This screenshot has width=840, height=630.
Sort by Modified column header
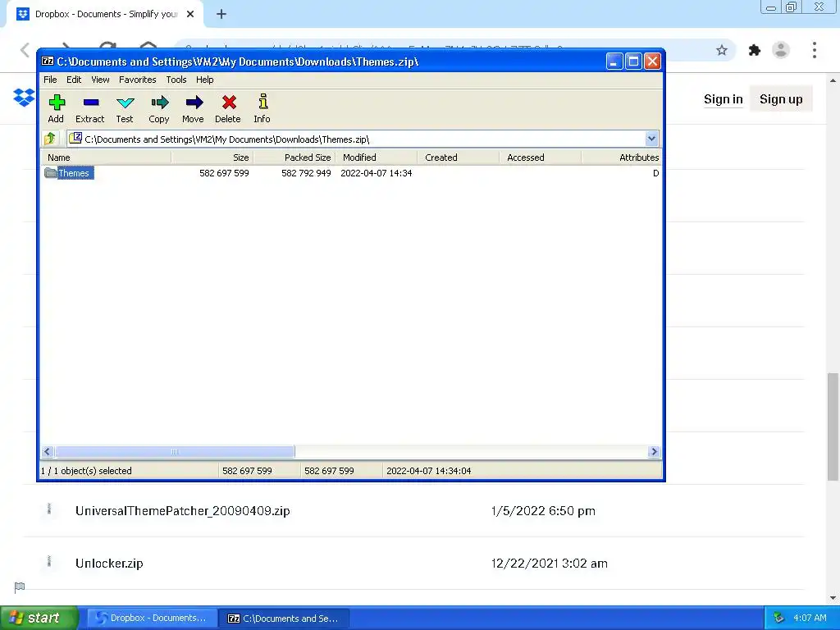376,157
